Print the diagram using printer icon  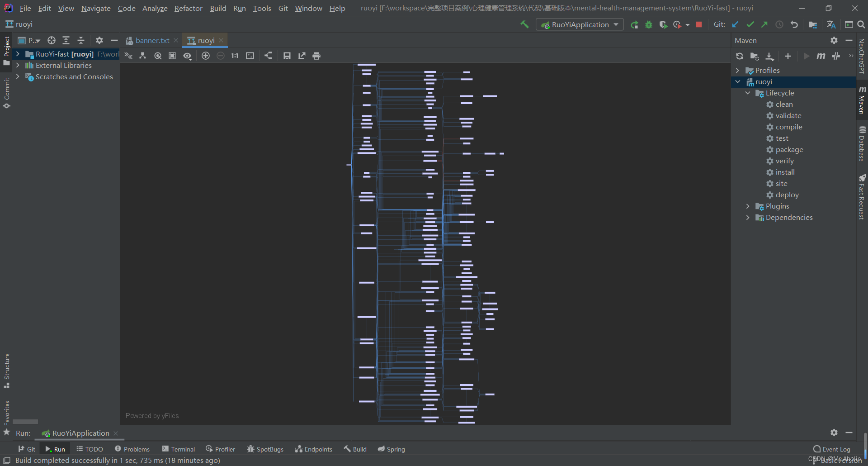pyautogui.click(x=316, y=56)
